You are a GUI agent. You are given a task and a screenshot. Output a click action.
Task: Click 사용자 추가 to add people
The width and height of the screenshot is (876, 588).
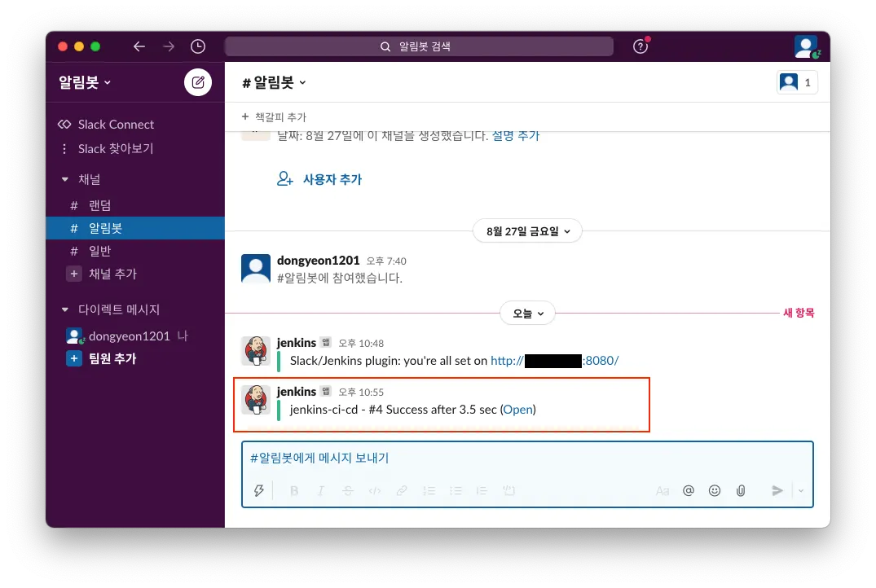(x=319, y=179)
